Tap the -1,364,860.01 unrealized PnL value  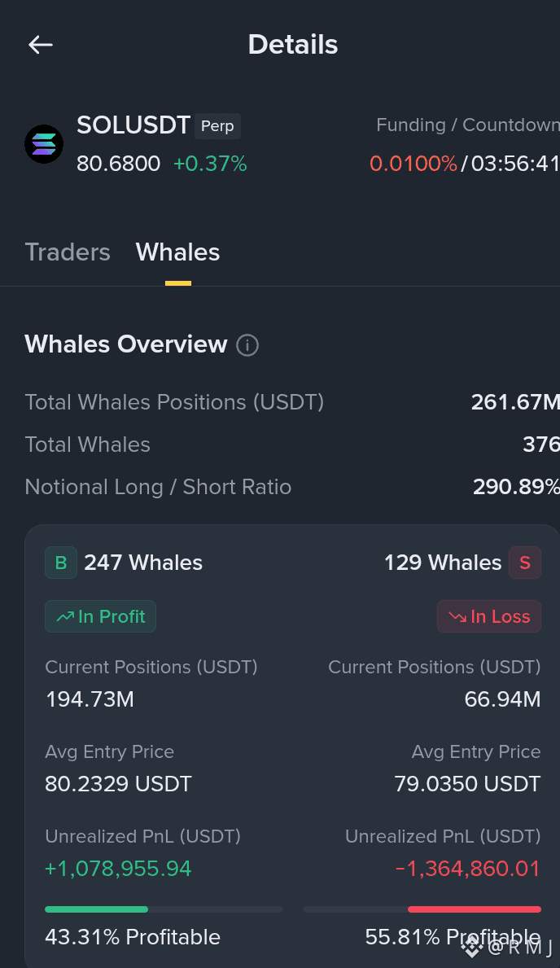click(x=467, y=869)
